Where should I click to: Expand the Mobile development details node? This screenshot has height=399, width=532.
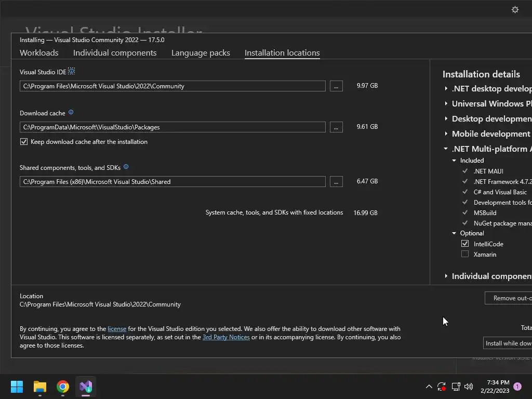(x=446, y=134)
